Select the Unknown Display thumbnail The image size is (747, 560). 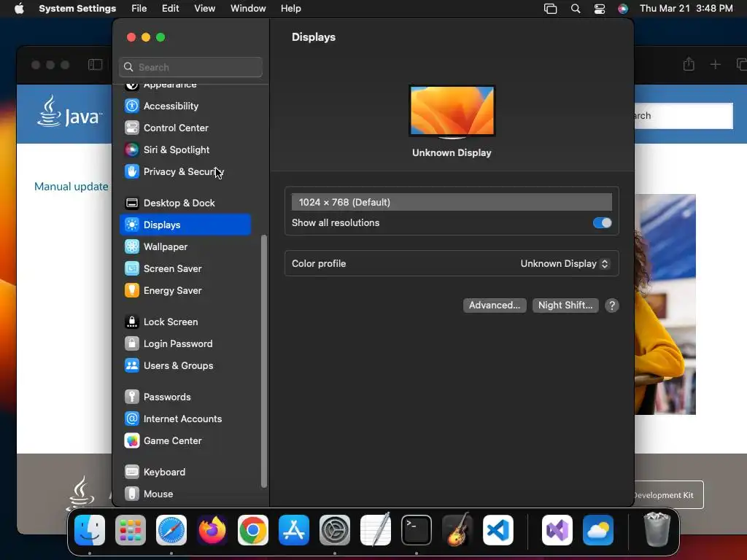pos(452,112)
